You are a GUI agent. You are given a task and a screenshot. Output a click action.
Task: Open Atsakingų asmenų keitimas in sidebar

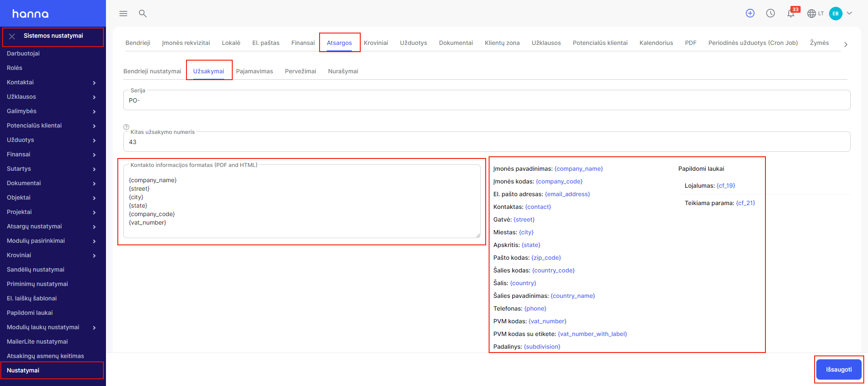pyautogui.click(x=45, y=356)
